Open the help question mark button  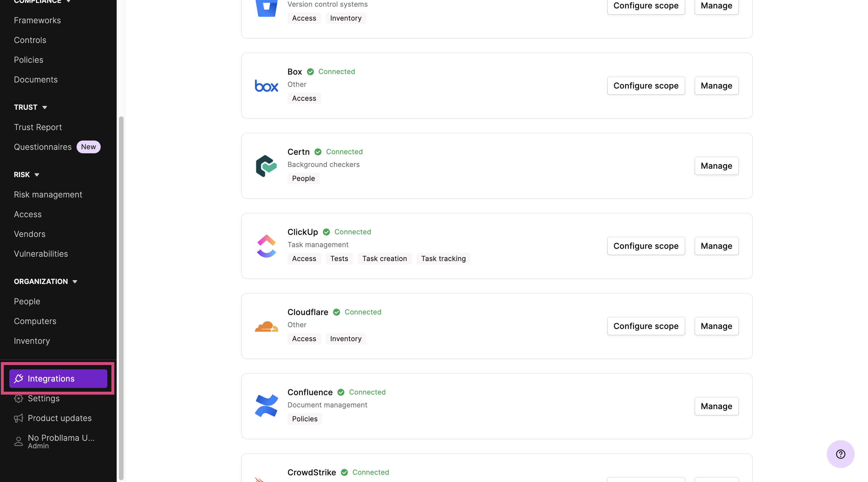pyautogui.click(x=840, y=454)
